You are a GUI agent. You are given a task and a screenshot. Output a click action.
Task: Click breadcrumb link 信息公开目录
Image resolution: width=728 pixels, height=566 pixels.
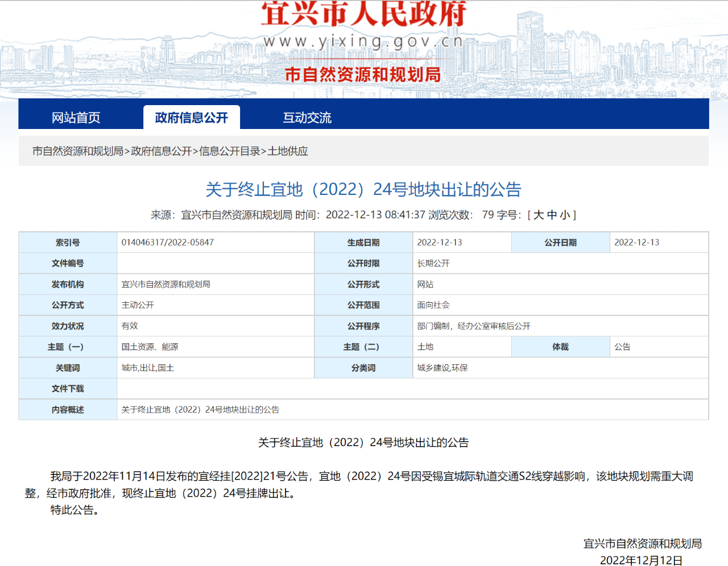tap(230, 151)
